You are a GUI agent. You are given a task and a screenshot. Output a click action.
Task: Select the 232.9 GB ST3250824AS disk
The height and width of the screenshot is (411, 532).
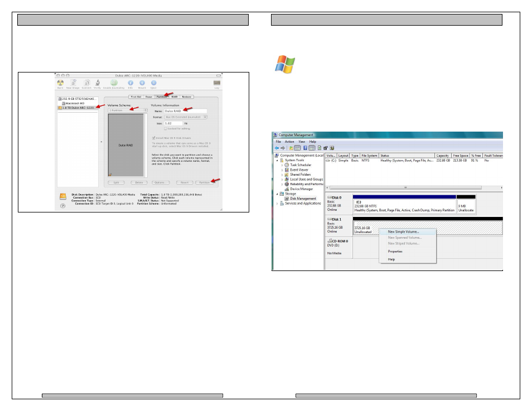(78, 99)
